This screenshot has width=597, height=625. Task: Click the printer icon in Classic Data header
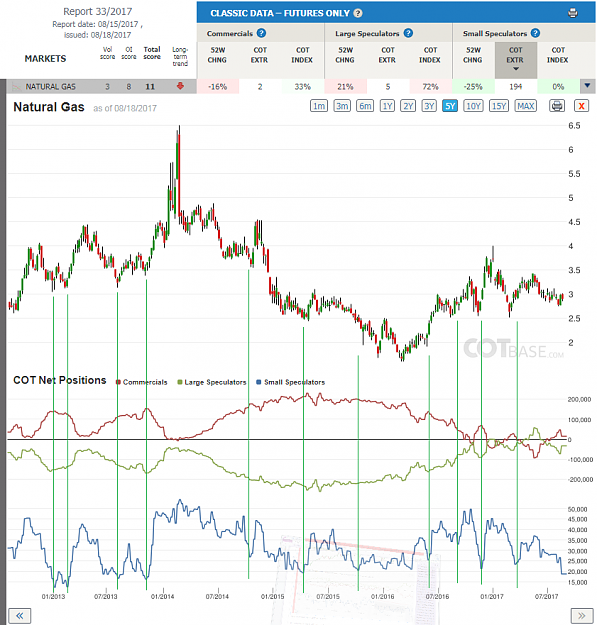coord(572,13)
